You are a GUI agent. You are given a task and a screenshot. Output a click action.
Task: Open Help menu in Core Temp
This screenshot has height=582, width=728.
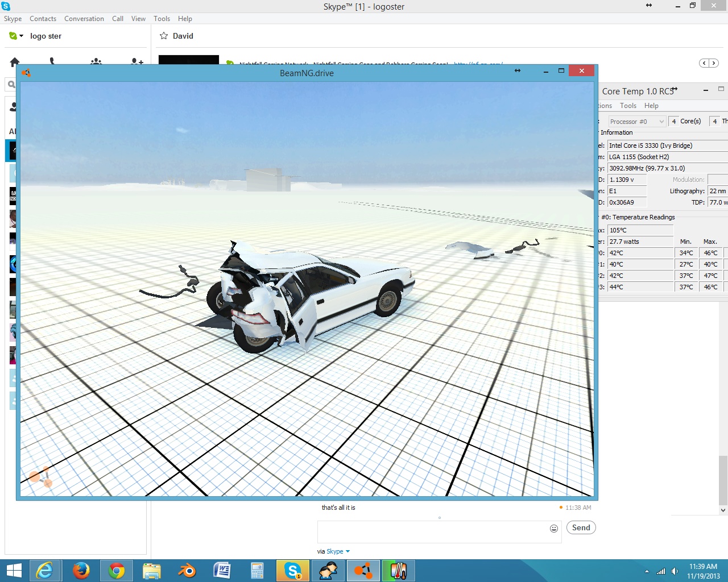652,106
